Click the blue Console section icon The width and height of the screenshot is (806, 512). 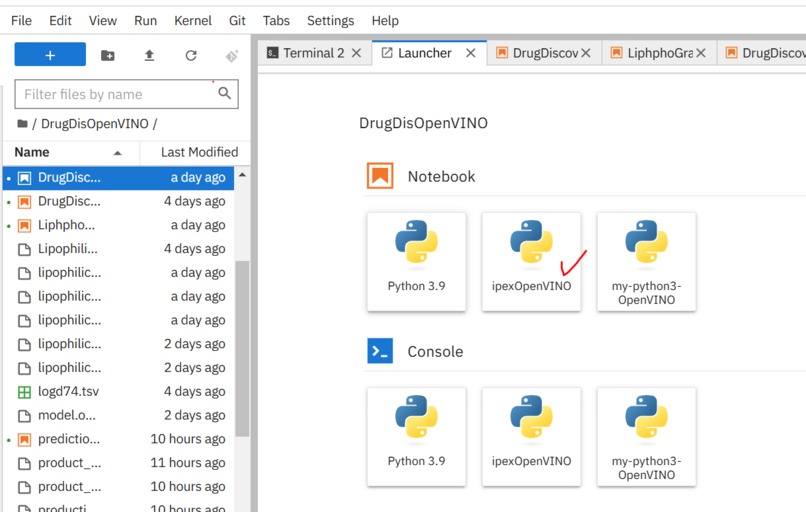pyautogui.click(x=380, y=351)
